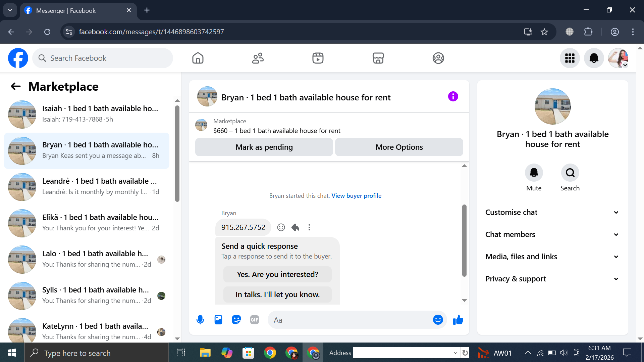Click the listing thumbnail in right panel
Image resolution: width=644 pixels, height=362 pixels.
[x=552, y=106]
